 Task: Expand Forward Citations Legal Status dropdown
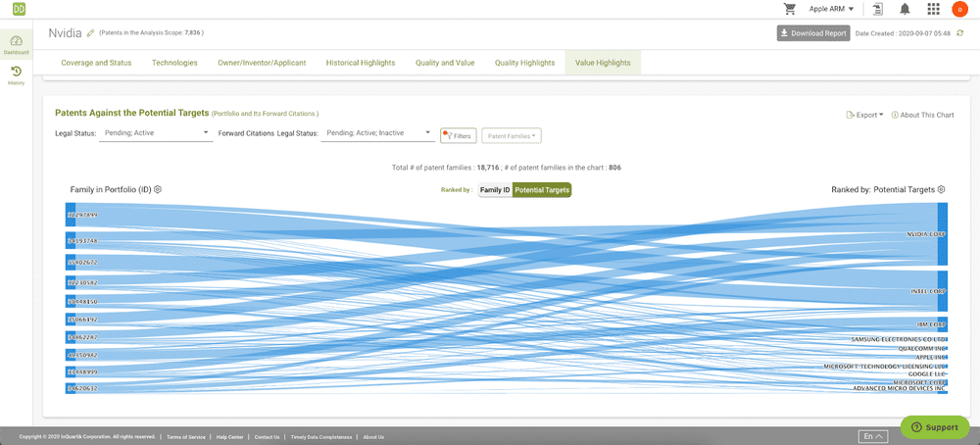378,133
